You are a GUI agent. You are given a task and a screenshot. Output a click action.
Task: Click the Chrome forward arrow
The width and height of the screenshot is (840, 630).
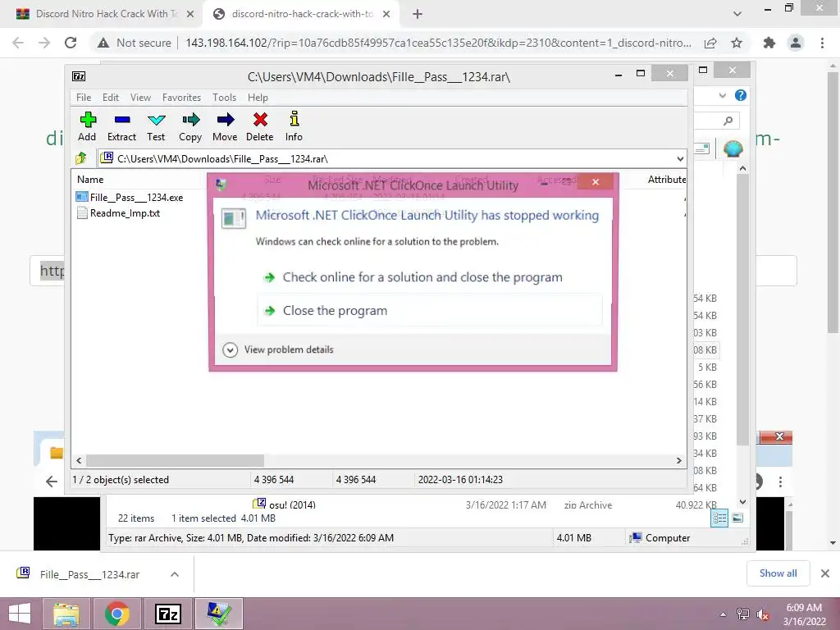[44, 43]
